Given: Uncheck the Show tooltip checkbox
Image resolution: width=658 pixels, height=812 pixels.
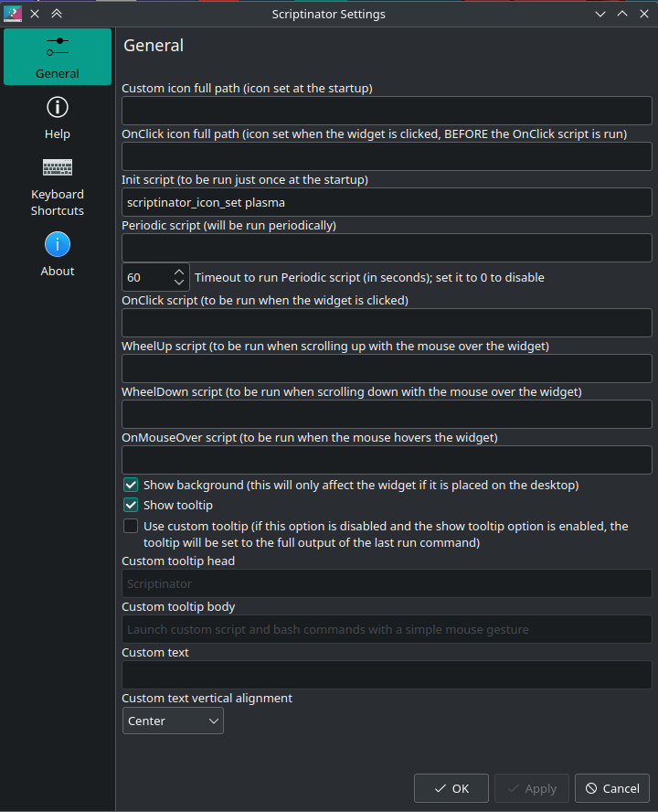Looking at the screenshot, I should (x=131, y=505).
